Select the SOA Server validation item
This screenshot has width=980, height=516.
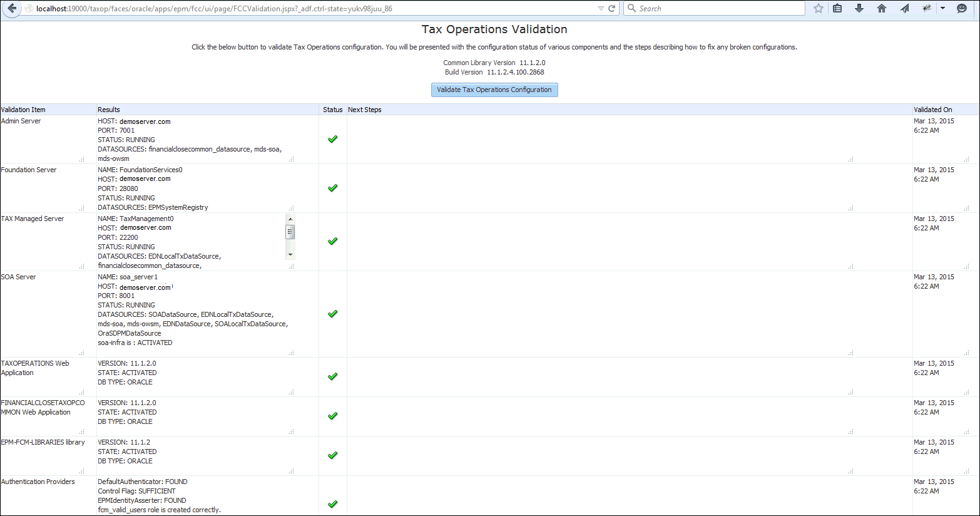[x=19, y=277]
